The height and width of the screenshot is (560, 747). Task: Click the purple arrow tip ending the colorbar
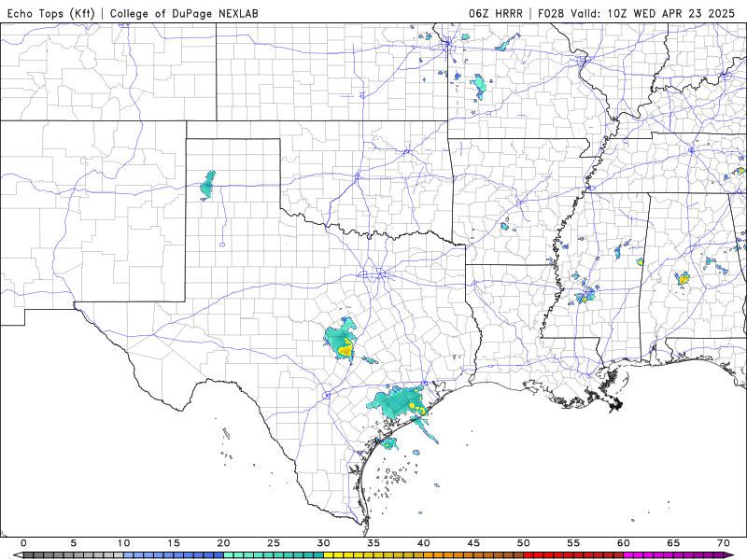point(729,555)
